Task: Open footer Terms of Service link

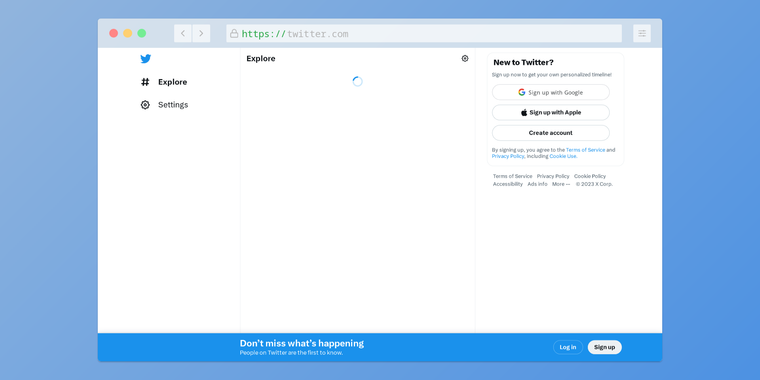Action: [512, 176]
